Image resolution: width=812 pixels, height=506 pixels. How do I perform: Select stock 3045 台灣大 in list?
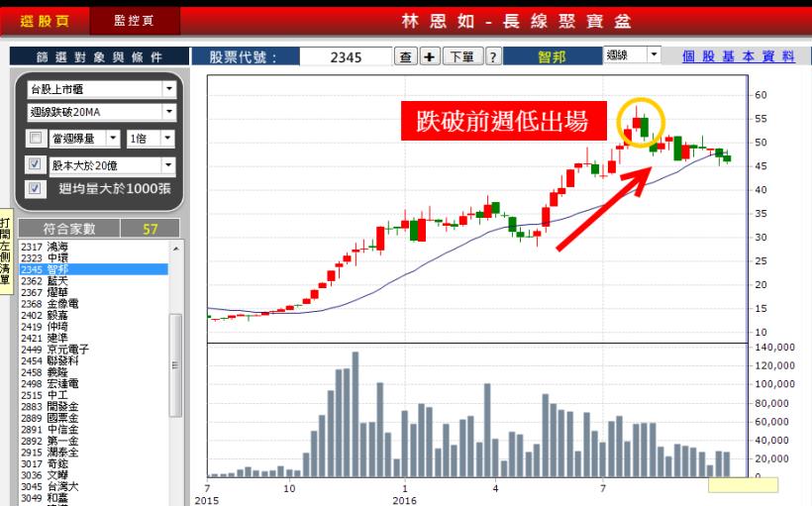point(93,486)
